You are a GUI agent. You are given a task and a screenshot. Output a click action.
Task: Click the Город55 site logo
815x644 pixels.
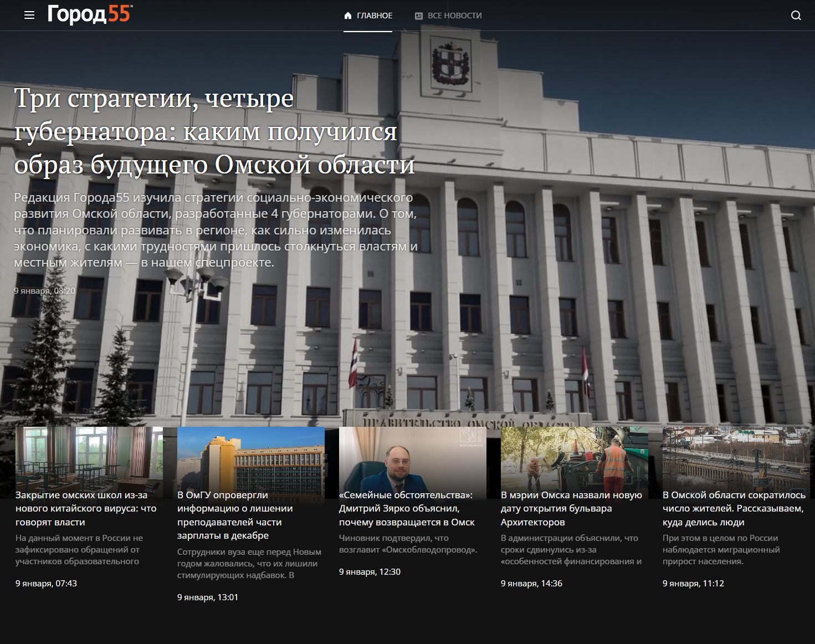[x=90, y=14]
